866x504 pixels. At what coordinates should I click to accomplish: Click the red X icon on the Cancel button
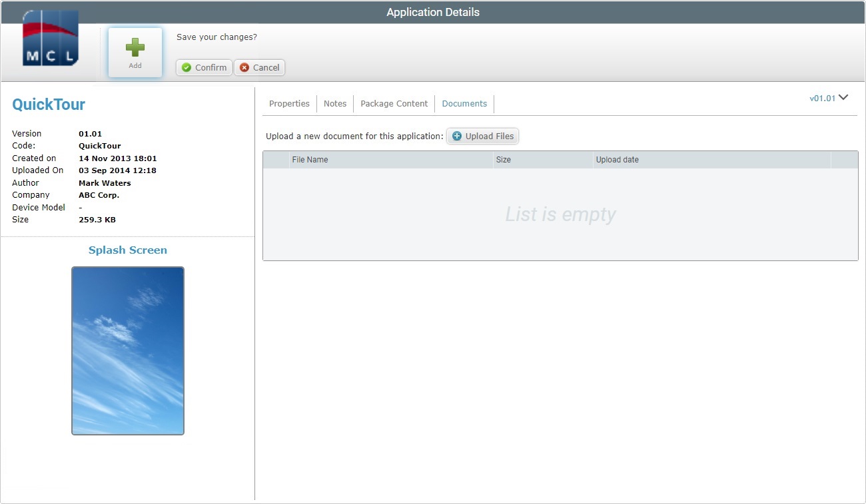(243, 67)
